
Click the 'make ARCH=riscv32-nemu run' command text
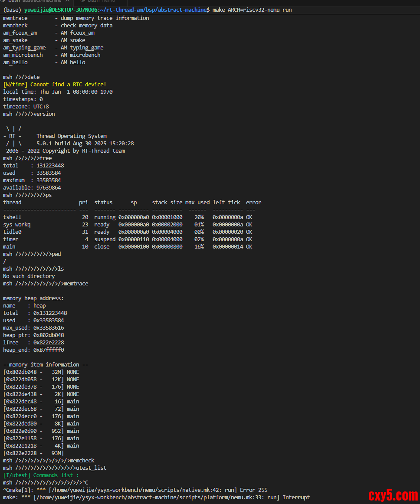click(252, 10)
